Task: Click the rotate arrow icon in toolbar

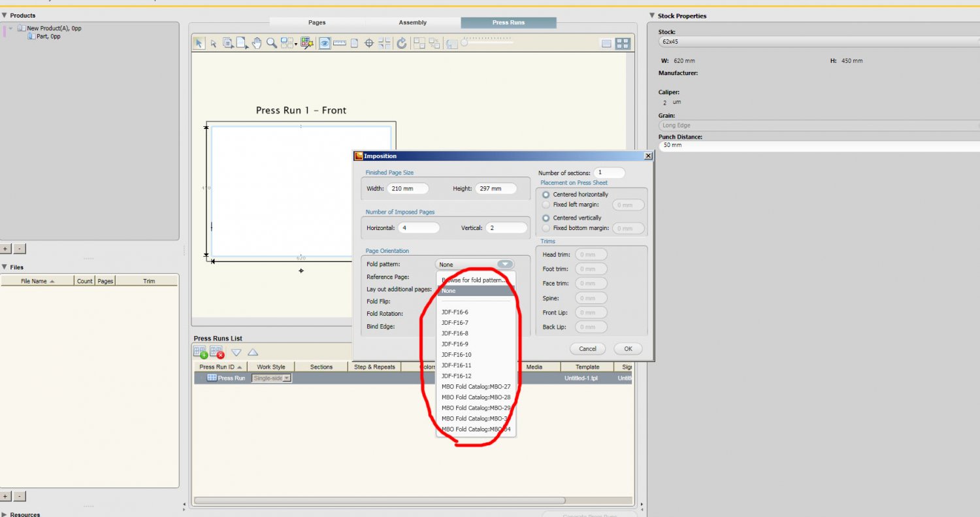Action: click(x=402, y=43)
